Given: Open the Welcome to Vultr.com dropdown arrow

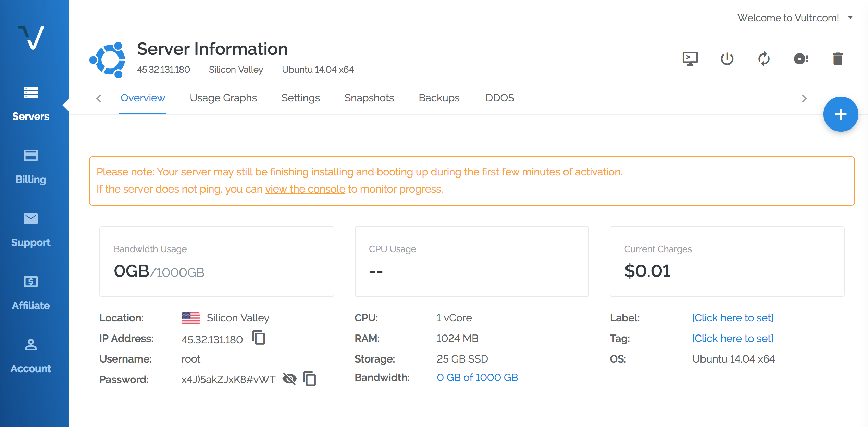Looking at the screenshot, I should [850, 17].
